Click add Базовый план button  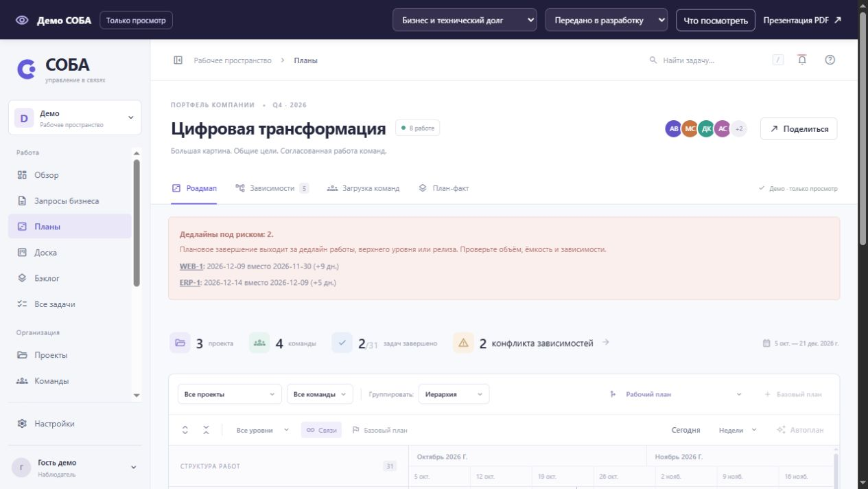(x=793, y=394)
